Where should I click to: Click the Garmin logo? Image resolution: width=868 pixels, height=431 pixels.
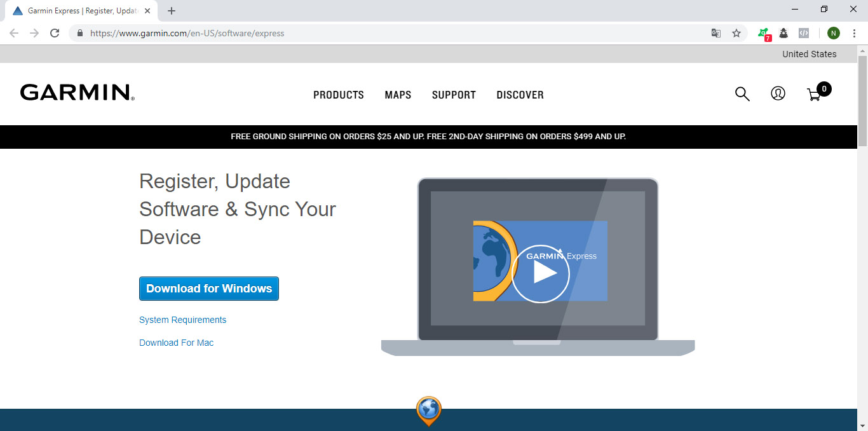(x=77, y=93)
